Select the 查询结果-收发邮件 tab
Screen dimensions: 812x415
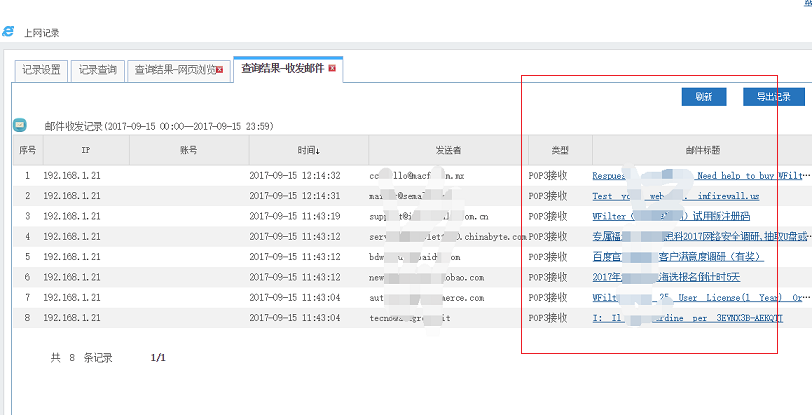point(282,69)
